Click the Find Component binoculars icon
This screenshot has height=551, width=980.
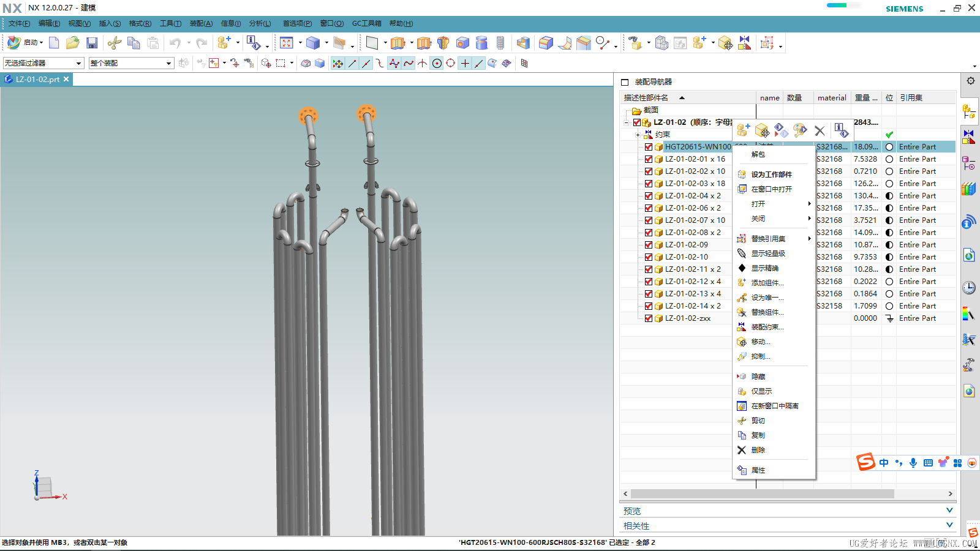635,43
